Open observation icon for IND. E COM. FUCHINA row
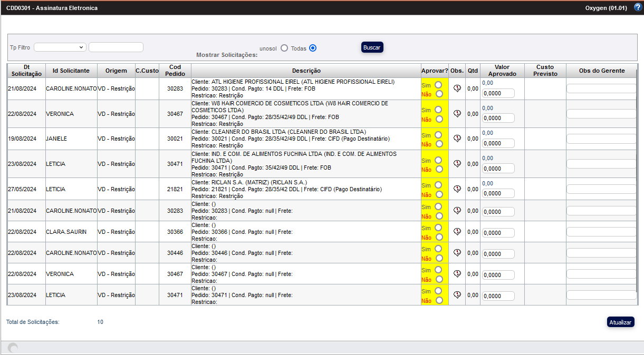 [x=457, y=164]
